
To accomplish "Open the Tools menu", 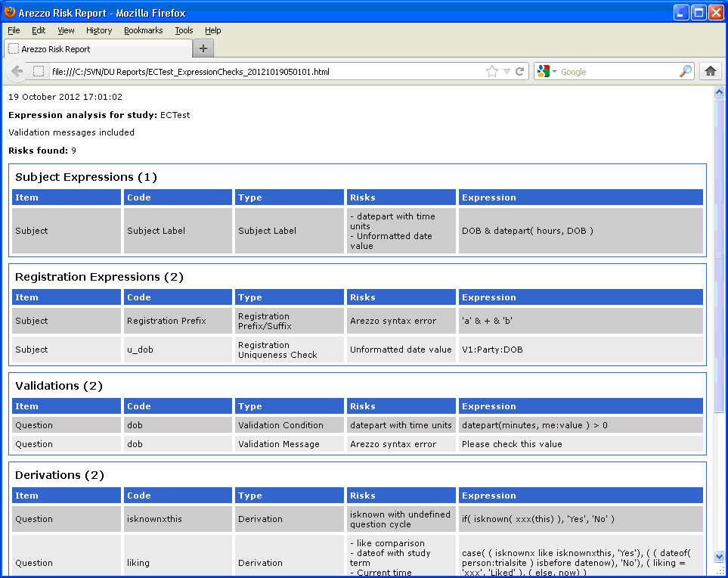I will tap(184, 31).
